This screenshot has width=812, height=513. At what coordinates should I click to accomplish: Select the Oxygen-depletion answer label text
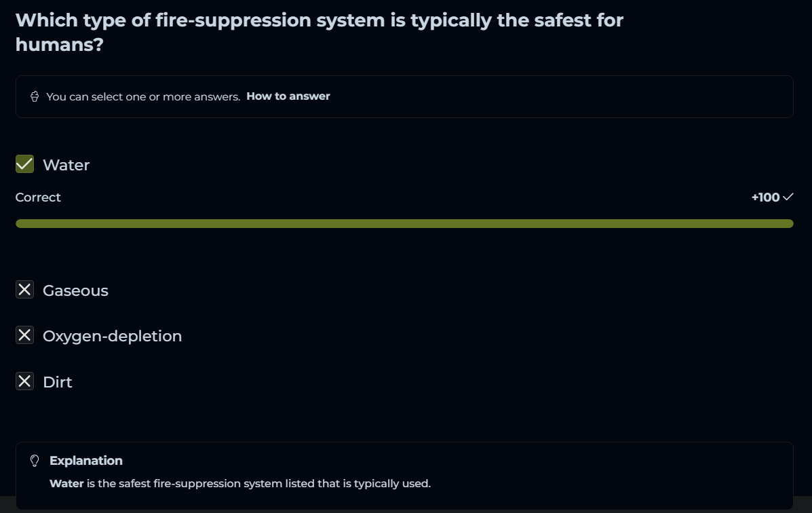(x=112, y=336)
